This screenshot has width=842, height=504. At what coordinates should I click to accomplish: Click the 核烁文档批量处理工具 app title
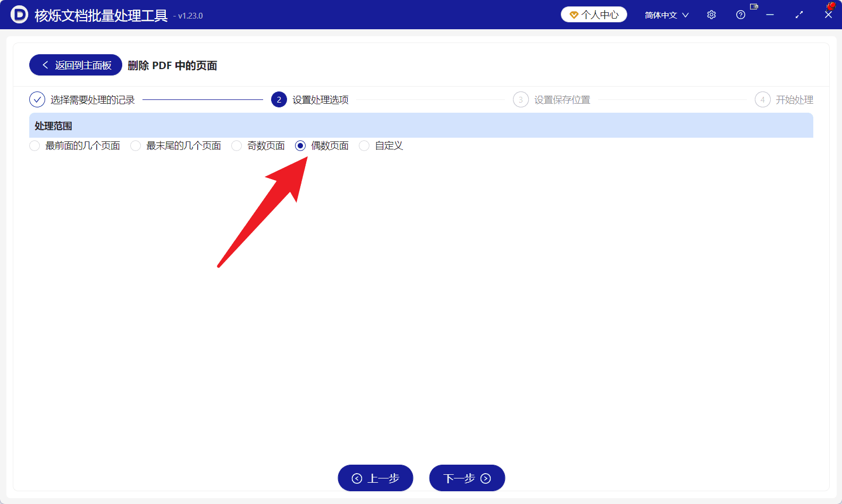click(x=101, y=15)
